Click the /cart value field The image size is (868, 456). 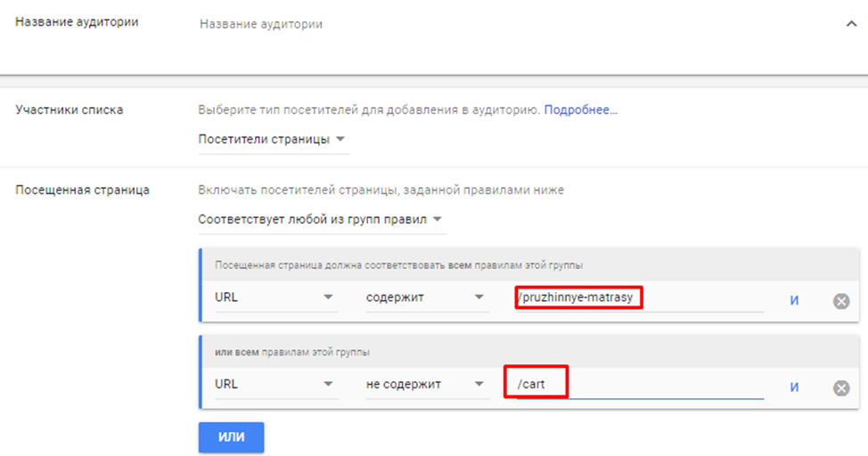(638, 385)
